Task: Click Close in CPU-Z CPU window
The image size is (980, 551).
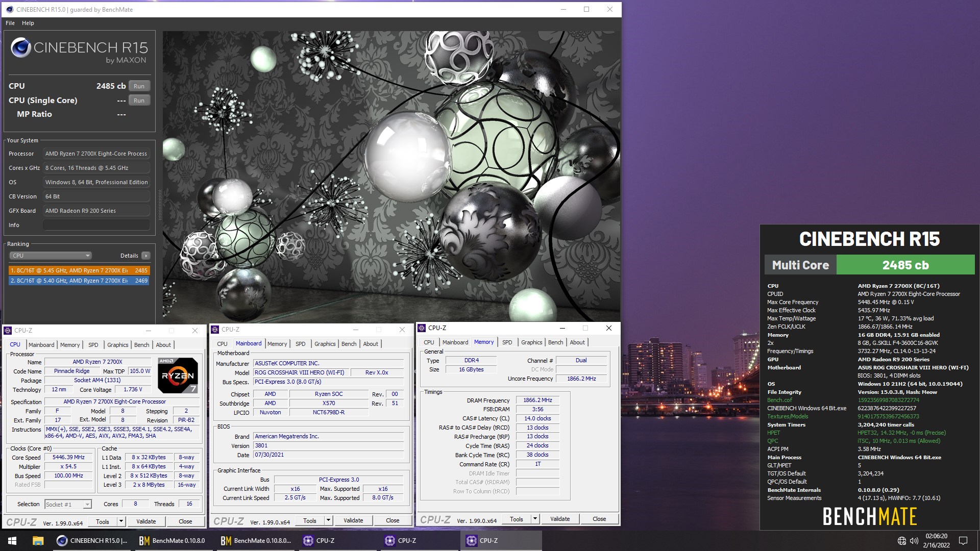Action: (x=185, y=521)
